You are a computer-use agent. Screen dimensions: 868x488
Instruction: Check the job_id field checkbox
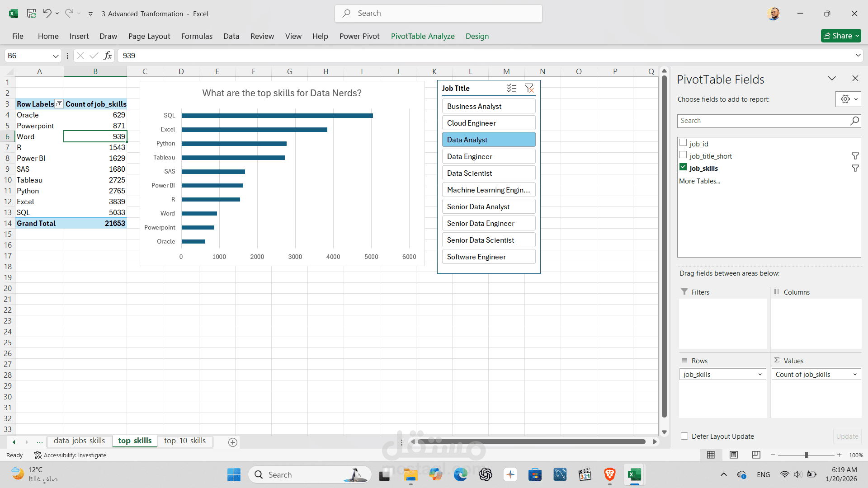point(683,143)
